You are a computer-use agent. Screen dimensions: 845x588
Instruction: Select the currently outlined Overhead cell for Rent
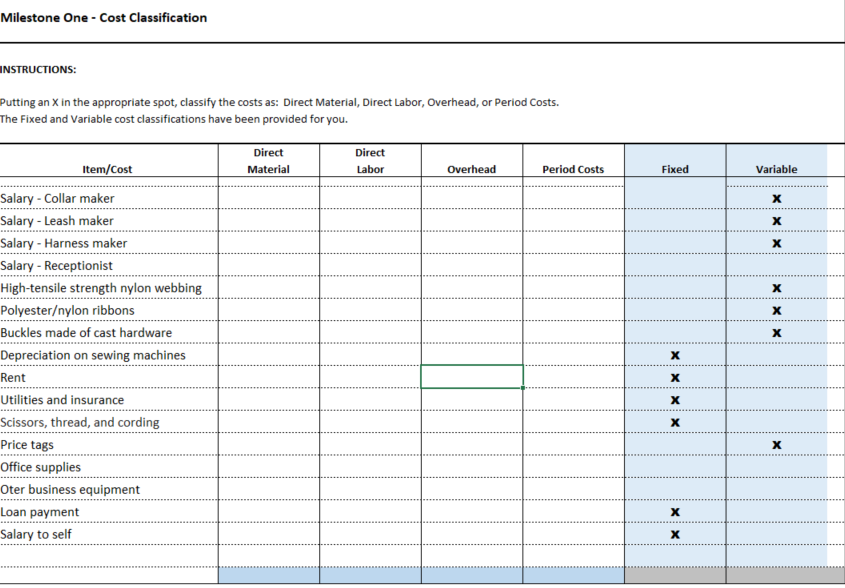(x=472, y=376)
